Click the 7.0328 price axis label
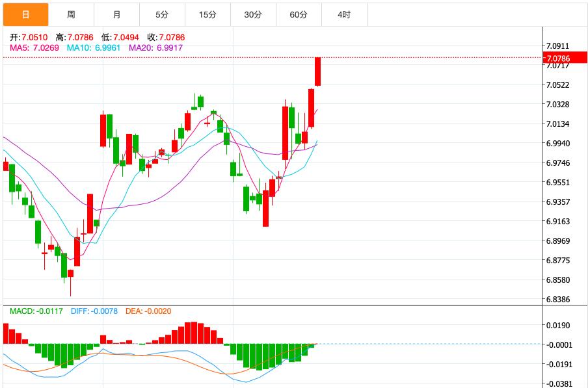The height and width of the screenshot is (388, 588). tap(557, 105)
